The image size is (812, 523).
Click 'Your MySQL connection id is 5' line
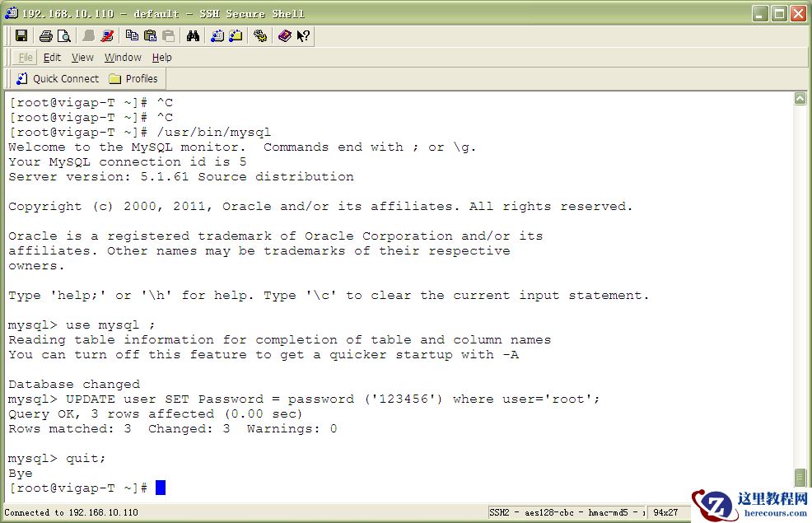tap(128, 162)
